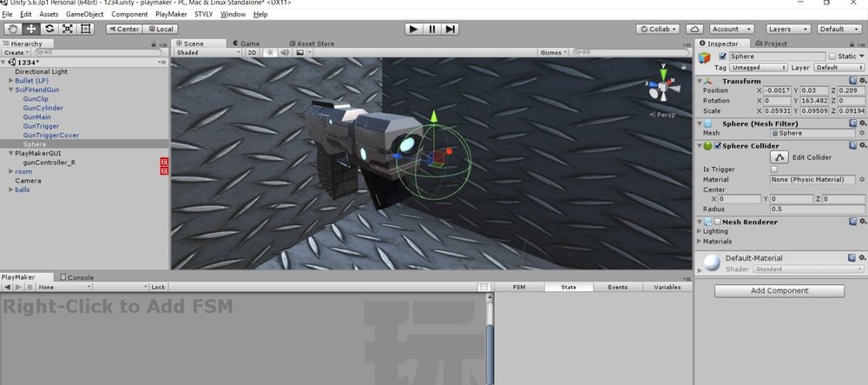Viewport: 868px width, 385px height.
Task: Expand the Lighting section
Action: point(699,231)
